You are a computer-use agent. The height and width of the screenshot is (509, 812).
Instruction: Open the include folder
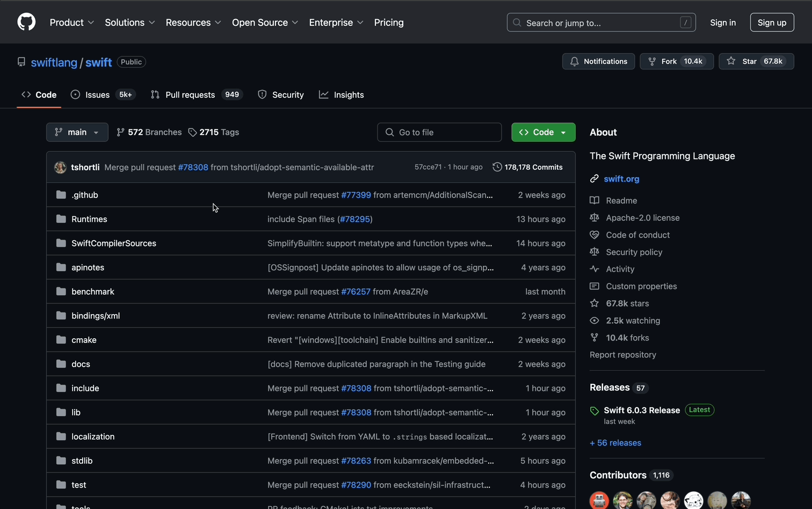tap(85, 388)
